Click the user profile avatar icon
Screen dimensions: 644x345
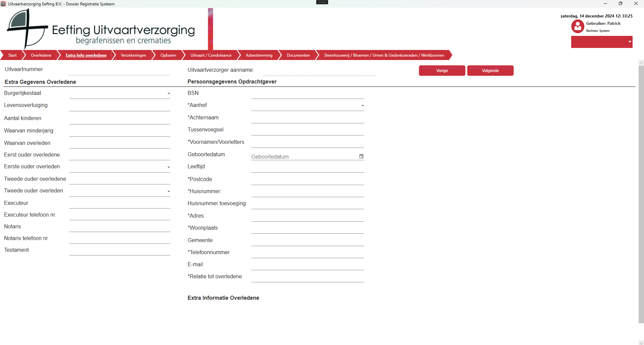[x=578, y=26]
